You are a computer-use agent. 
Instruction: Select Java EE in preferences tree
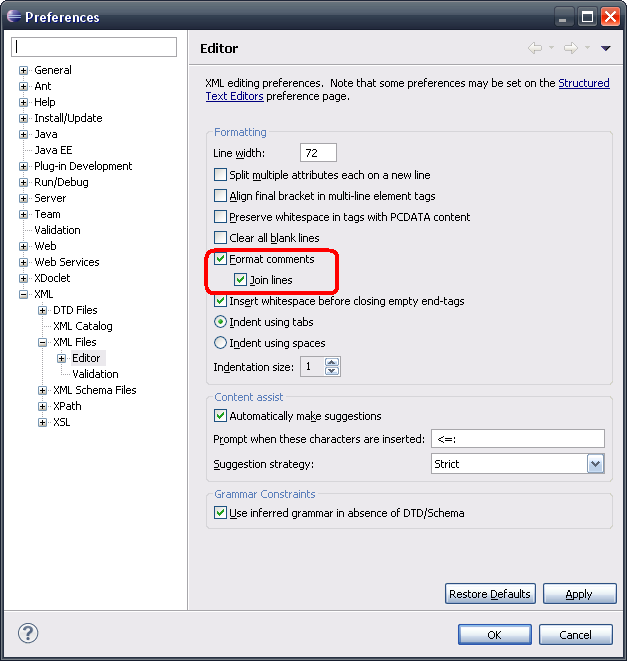click(x=53, y=150)
